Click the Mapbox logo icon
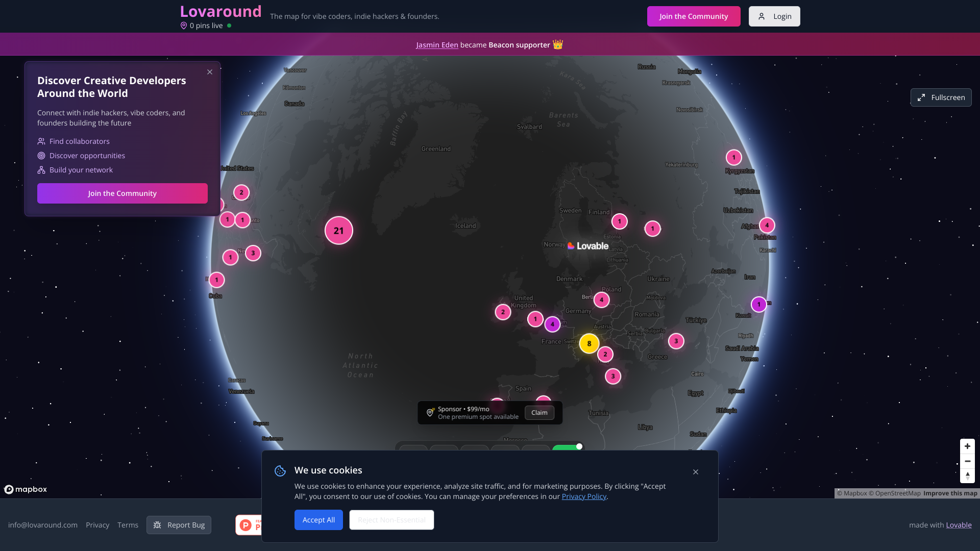Viewport: 980px width, 551px height. [x=9, y=489]
